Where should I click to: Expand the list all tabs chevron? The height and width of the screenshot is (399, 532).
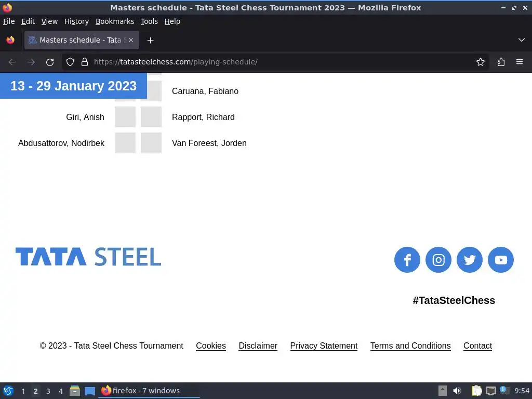[522, 40]
